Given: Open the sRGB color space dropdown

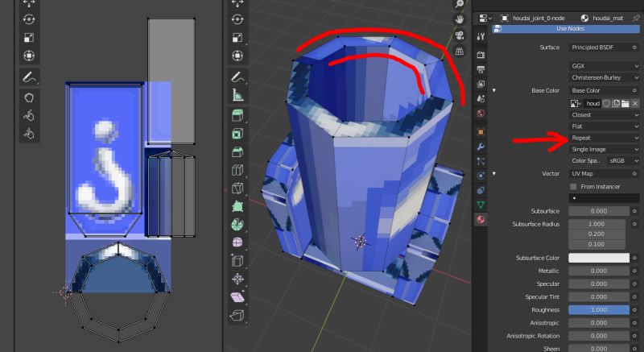Looking at the screenshot, I should point(623,160).
